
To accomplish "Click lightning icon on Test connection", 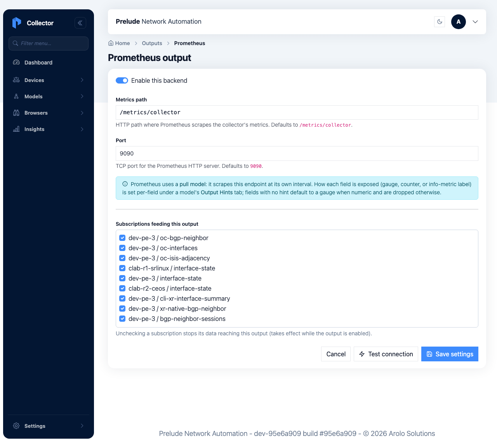I will (x=362, y=354).
